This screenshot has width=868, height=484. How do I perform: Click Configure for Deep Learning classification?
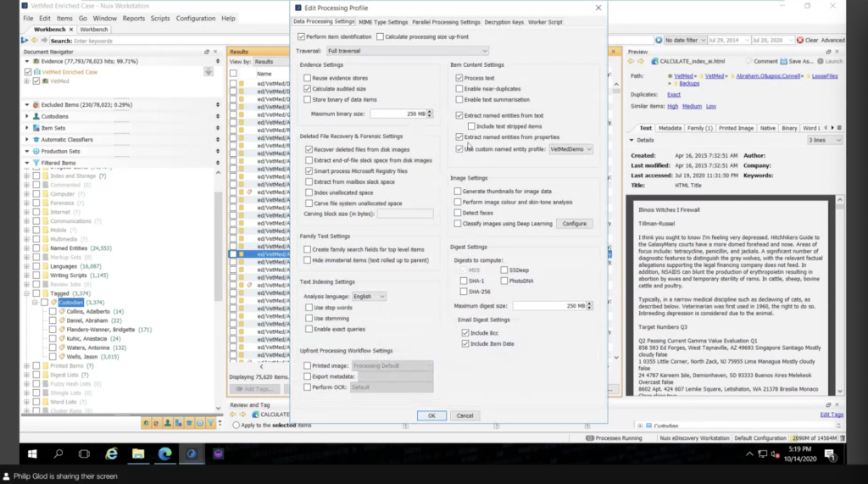[x=575, y=224]
